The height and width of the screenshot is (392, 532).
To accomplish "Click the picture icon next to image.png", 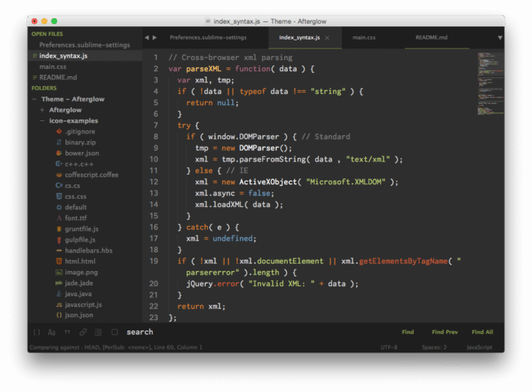I will (59, 272).
